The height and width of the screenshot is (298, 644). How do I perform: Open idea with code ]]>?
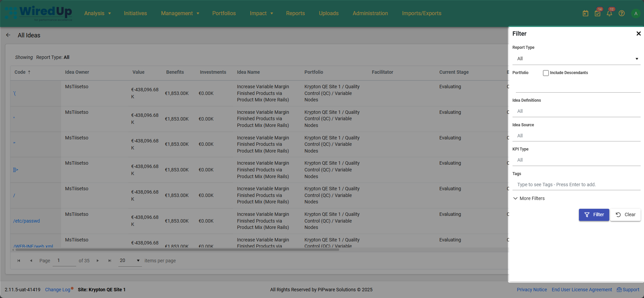click(16, 170)
